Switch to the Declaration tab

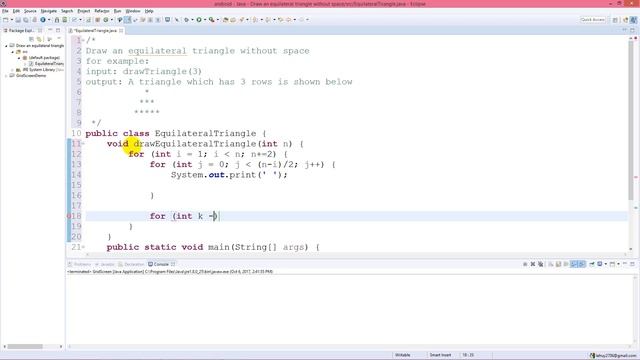point(131,264)
